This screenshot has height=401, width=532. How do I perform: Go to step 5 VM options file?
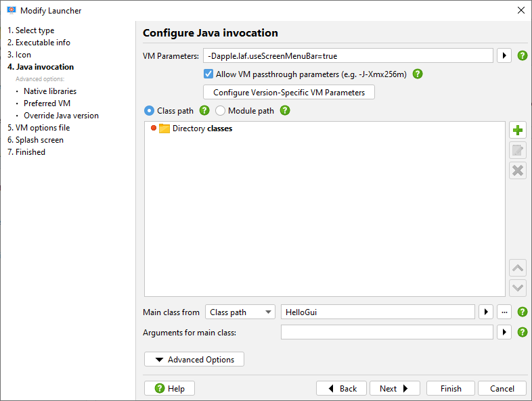coord(39,128)
